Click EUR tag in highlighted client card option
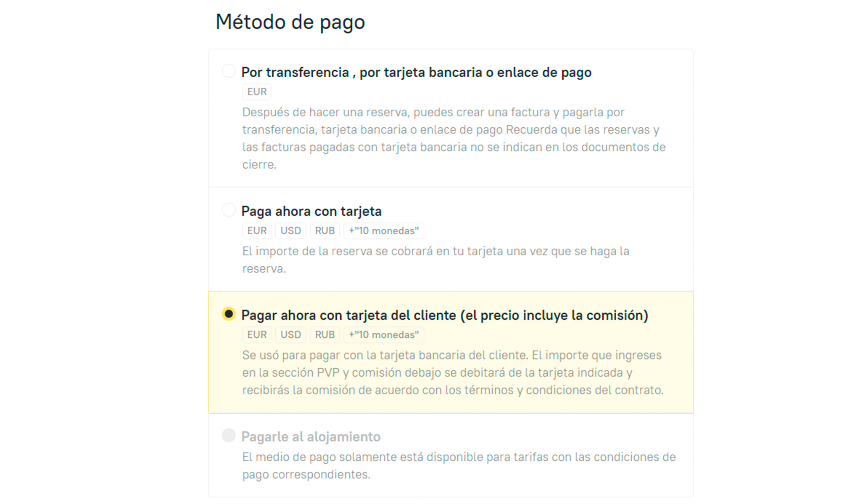Viewport: 852px width, 504px height. coord(257,335)
